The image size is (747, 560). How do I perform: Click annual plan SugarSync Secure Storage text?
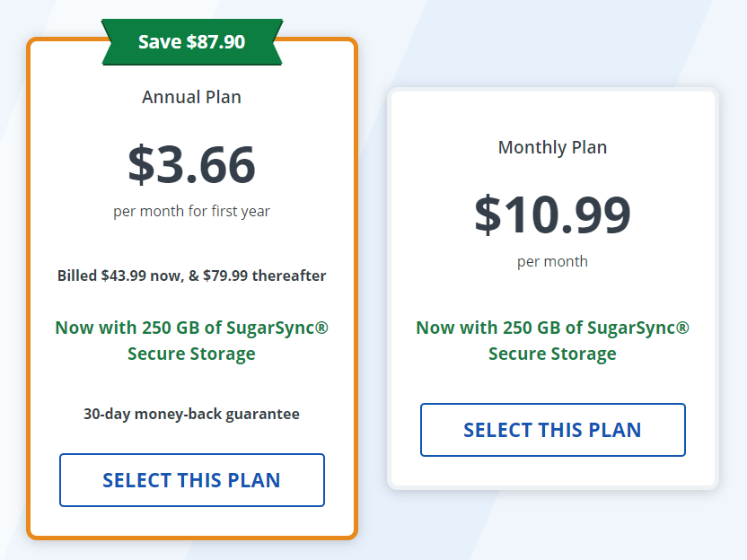[191, 340]
